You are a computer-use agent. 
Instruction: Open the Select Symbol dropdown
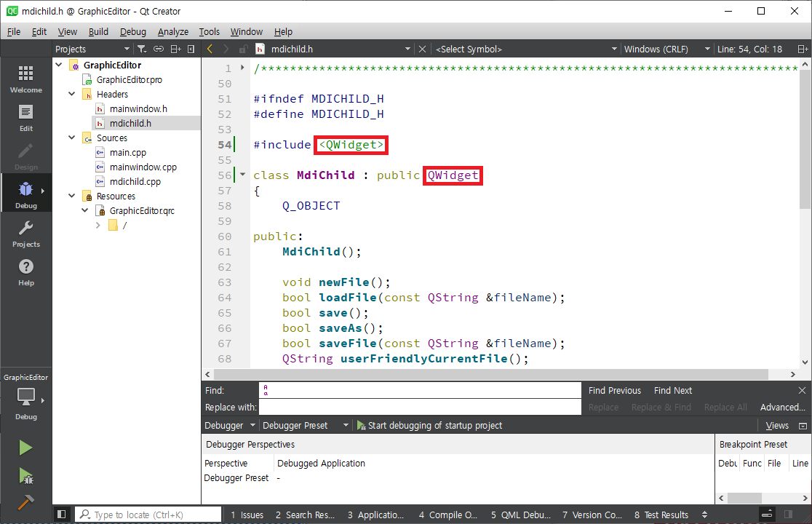[526, 49]
